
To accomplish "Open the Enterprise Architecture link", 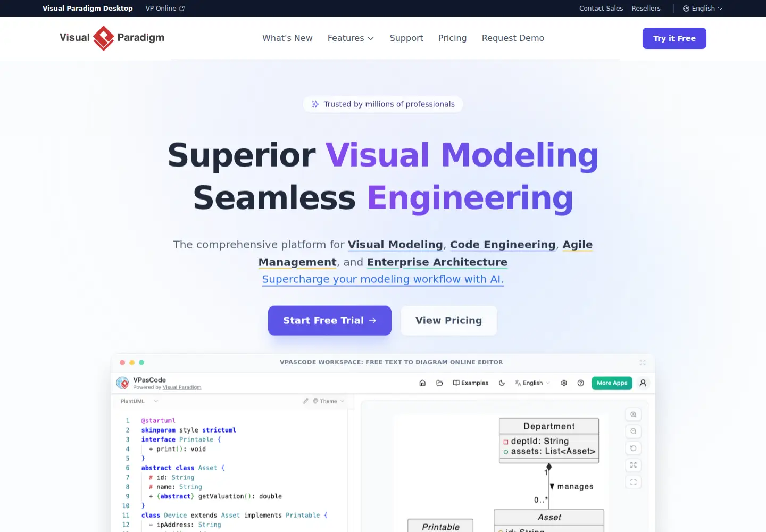I will click(x=437, y=262).
